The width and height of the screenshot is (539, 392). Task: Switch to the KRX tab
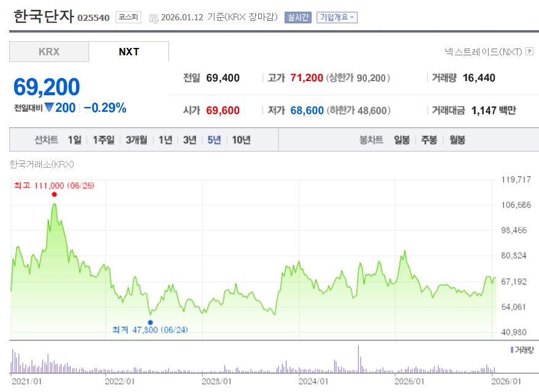(49, 52)
